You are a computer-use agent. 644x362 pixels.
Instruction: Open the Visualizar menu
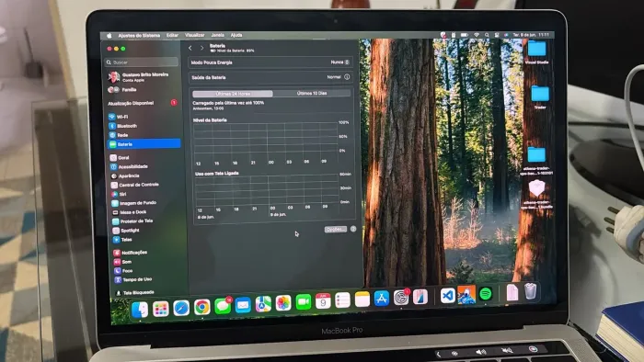(195, 35)
